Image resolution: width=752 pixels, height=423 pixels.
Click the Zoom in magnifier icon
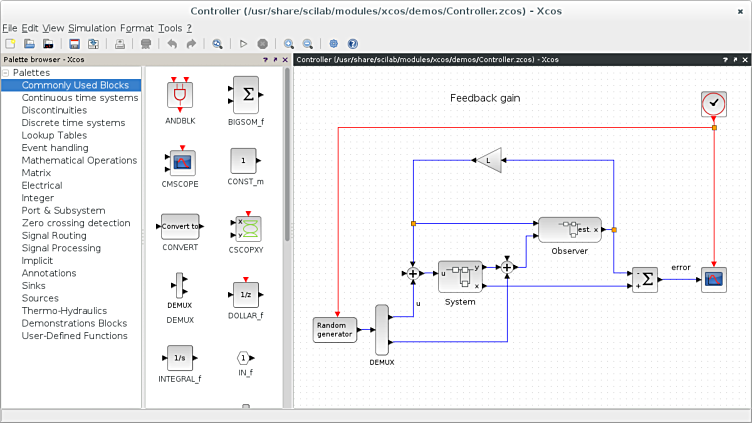click(x=289, y=44)
